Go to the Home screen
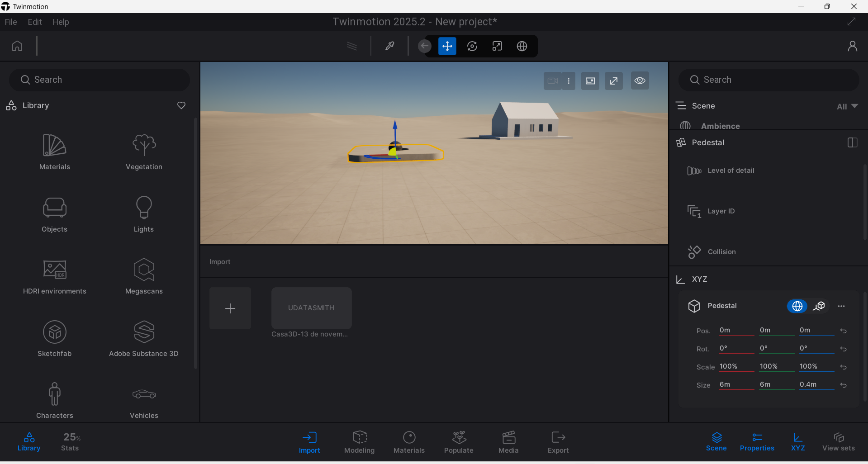The height and width of the screenshot is (464, 868). pyautogui.click(x=17, y=46)
